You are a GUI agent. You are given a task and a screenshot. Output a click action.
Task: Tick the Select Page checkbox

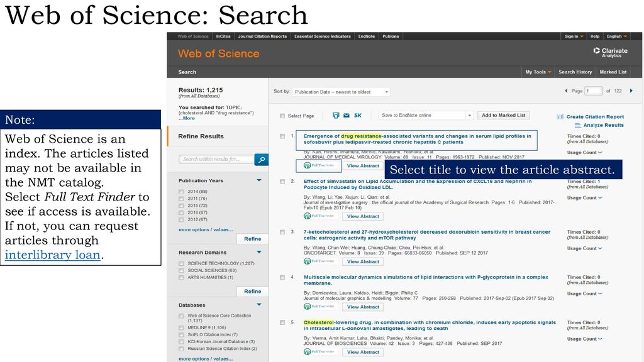click(282, 116)
